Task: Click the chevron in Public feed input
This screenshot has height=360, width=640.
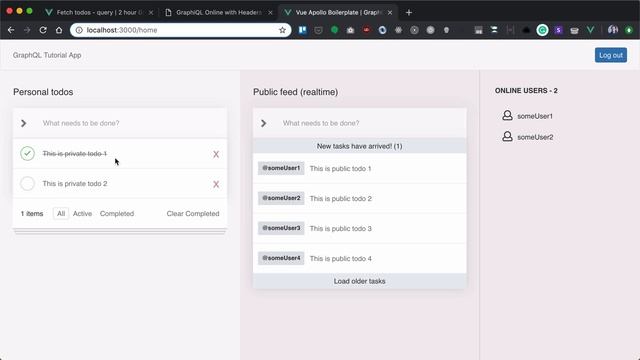Action: pyautogui.click(x=264, y=123)
